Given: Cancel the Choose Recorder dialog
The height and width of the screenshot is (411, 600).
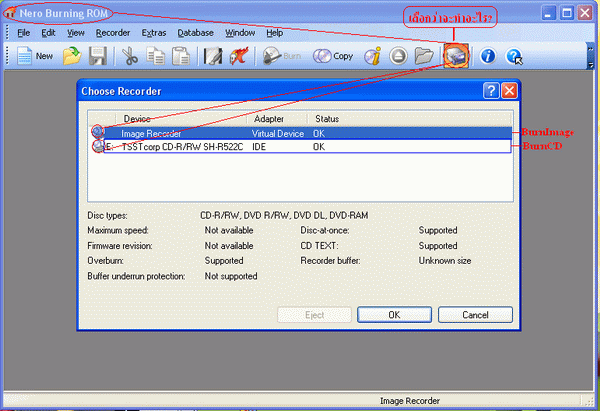Looking at the screenshot, I should tap(475, 315).
